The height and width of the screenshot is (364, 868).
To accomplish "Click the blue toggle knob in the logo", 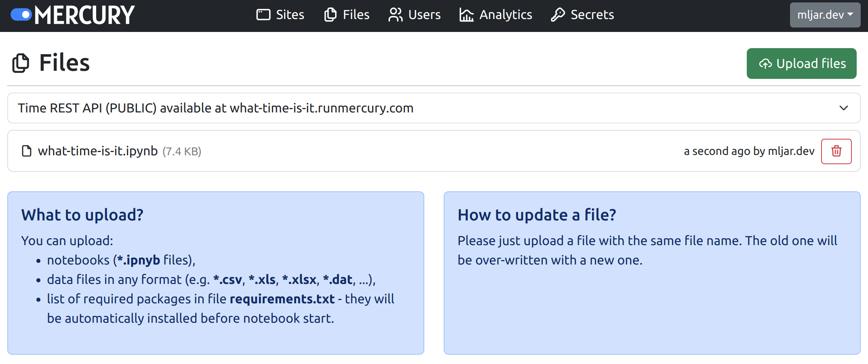I will [x=25, y=15].
